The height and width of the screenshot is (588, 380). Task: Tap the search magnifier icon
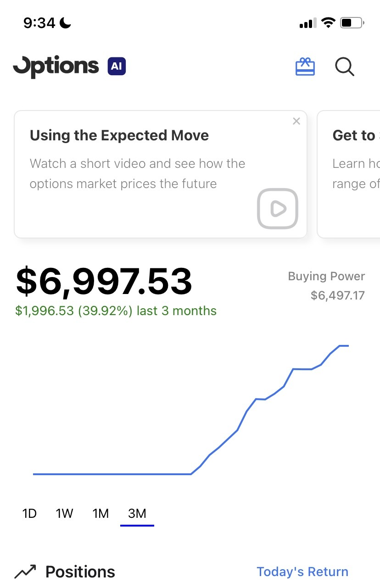click(x=345, y=67)
